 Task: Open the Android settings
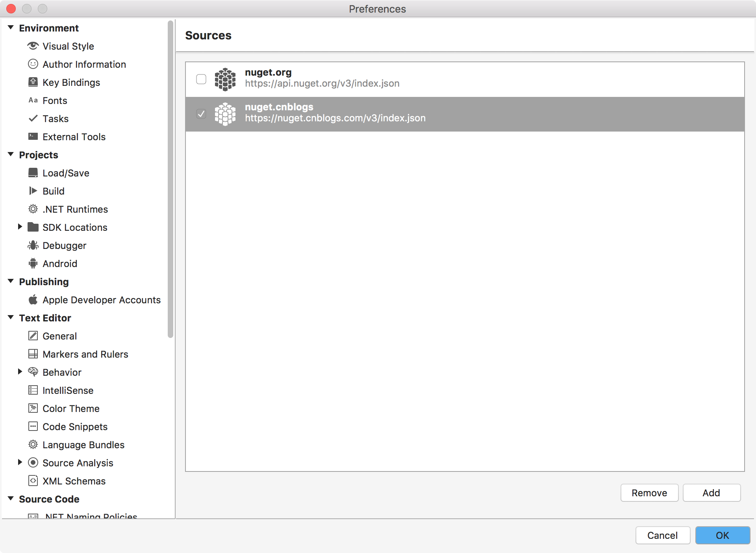click(60, 264)
